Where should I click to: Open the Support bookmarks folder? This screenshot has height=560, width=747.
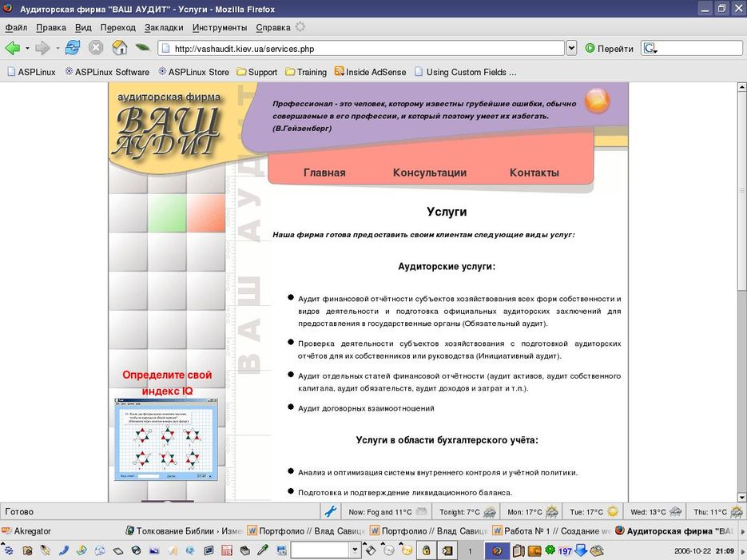(x=256, y=72)
